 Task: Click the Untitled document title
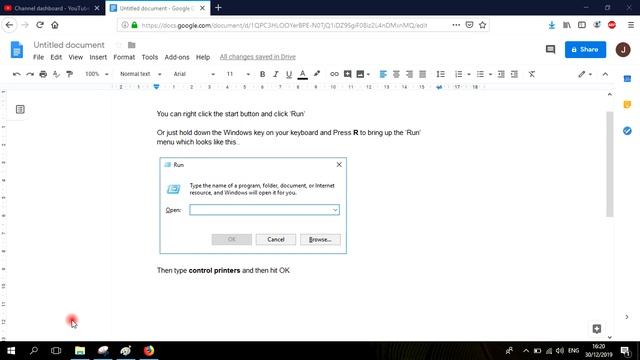click(69, 45)
